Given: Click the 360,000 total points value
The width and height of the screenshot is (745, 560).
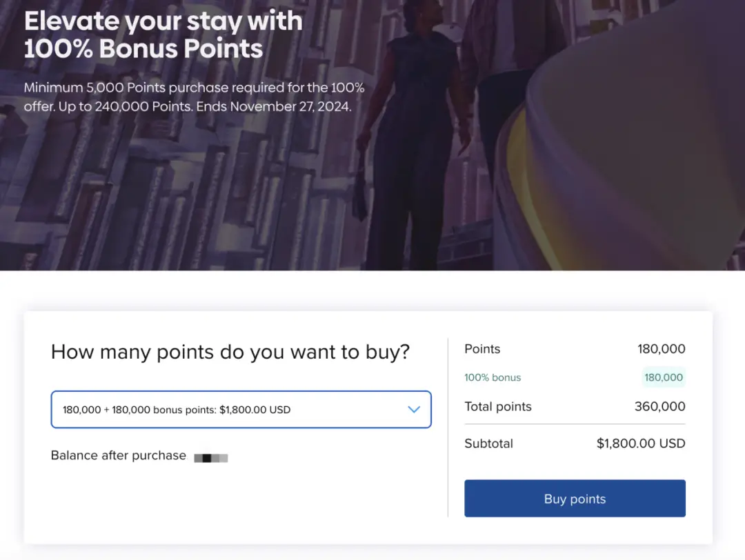Looking at the screenshot, I should [659, 407].
